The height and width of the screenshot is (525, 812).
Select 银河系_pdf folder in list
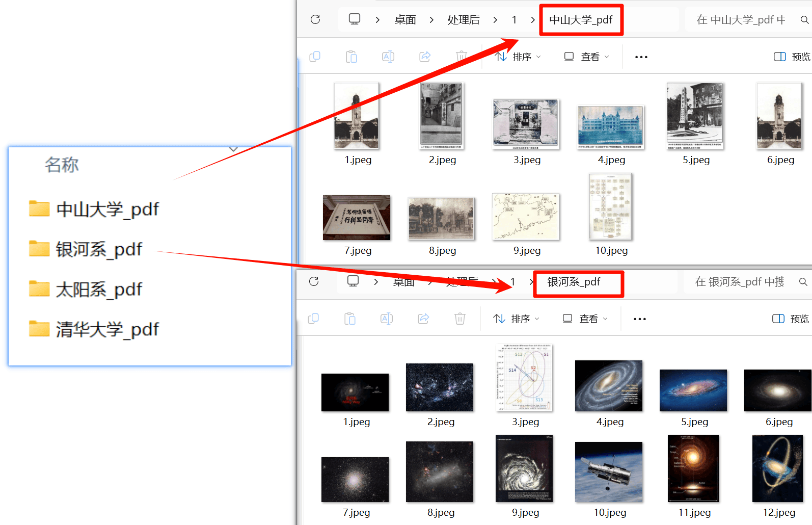[86, 249]
